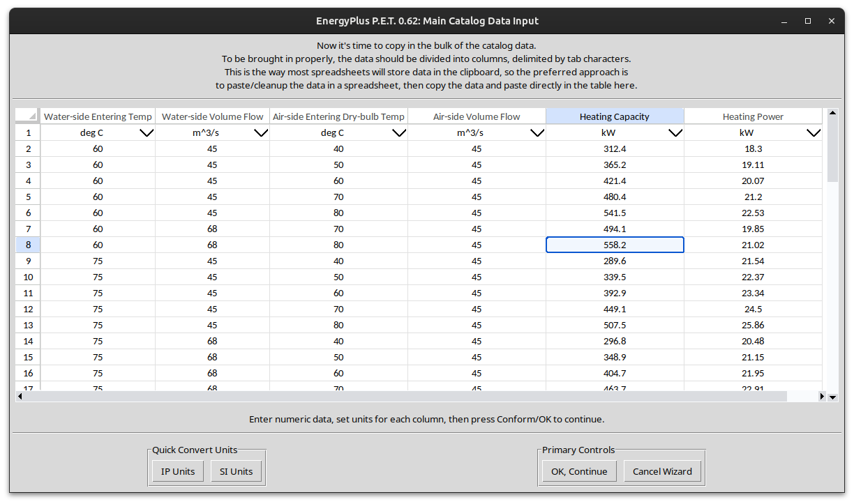Select Heating Capacity cell 480.4

(615, 197)
